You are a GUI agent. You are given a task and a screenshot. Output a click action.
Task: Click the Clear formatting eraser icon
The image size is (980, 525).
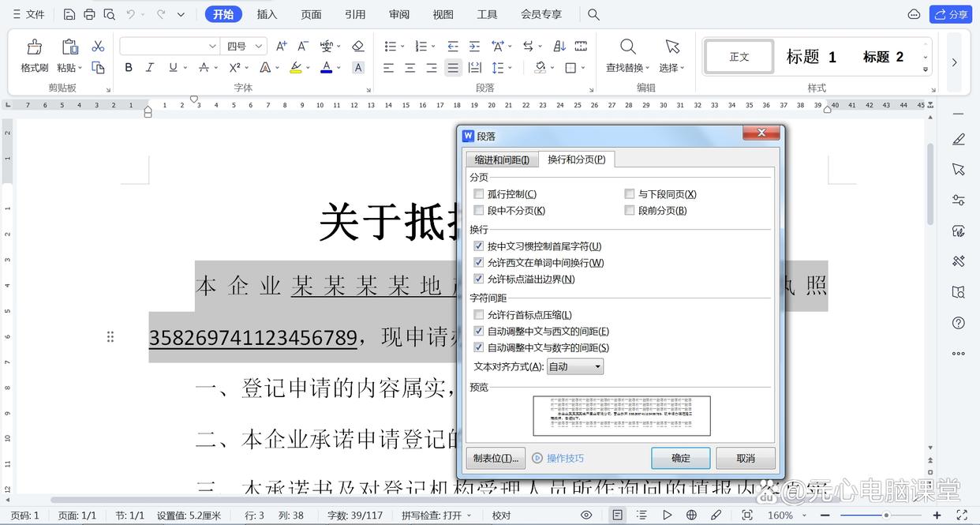click(357, 47)
